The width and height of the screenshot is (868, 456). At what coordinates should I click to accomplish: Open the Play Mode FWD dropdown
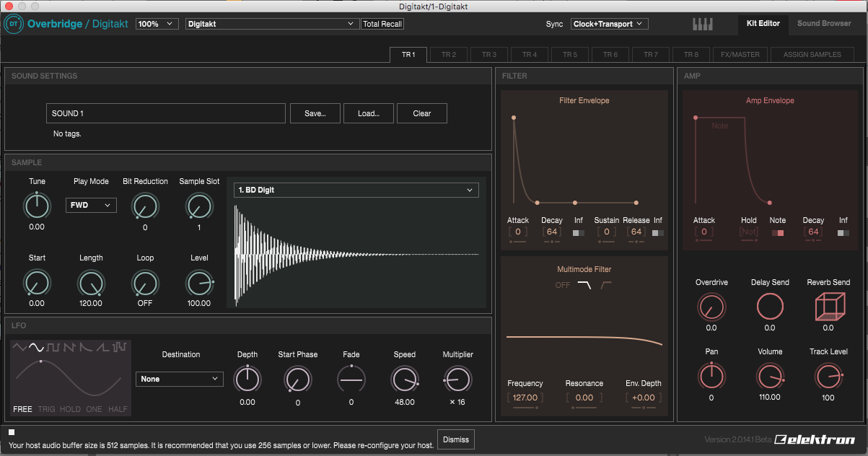91,205
